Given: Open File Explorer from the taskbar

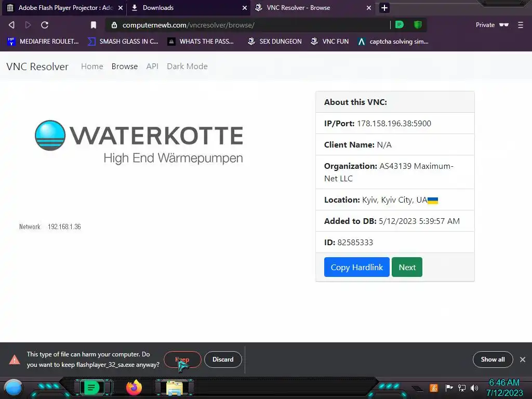Looking at the screenshot, I should pyautogui.click(x=175, y=388).
